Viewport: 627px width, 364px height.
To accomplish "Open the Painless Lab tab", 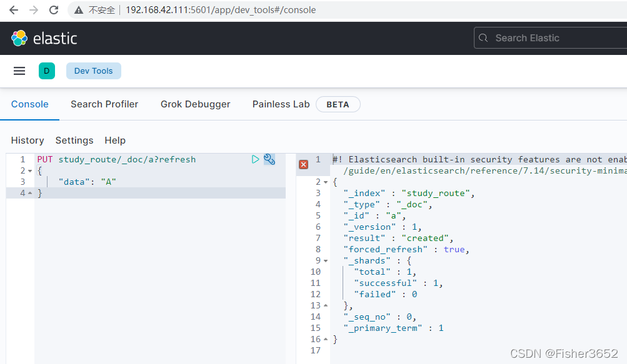I will 281,104.
